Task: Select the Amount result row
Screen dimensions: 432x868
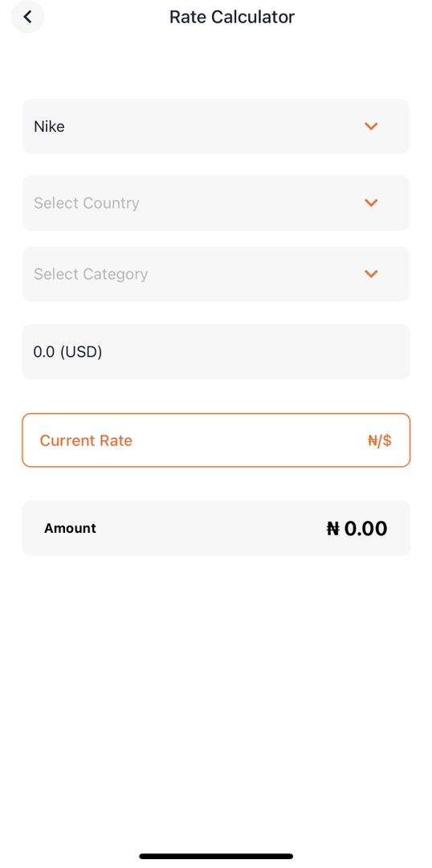Action: click(216, 528)
